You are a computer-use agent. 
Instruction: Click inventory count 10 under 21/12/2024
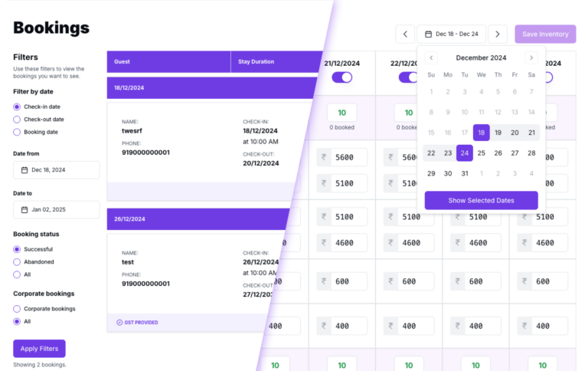tap(342, 113)
